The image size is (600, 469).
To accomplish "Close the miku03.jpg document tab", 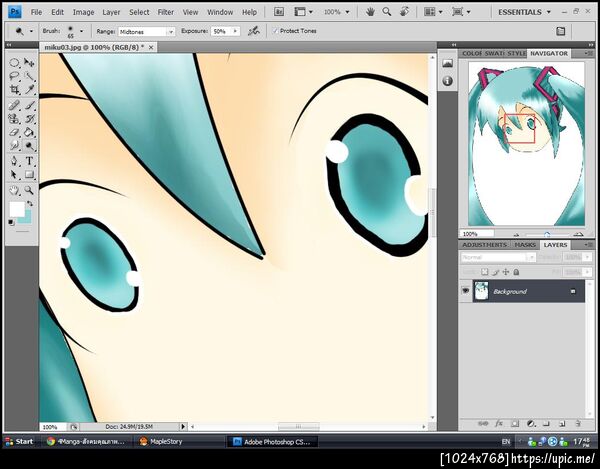I will pyautogui.click(x=151, y=47).
